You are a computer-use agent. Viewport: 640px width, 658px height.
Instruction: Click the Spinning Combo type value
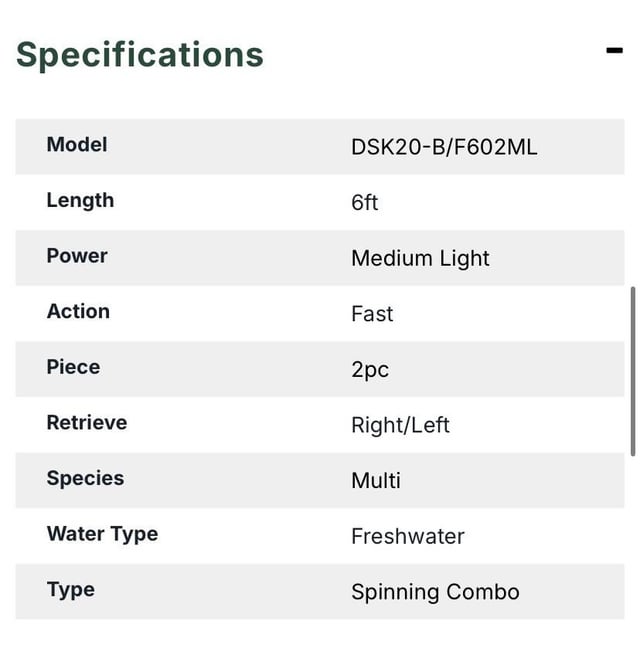(x=435, y=592)
